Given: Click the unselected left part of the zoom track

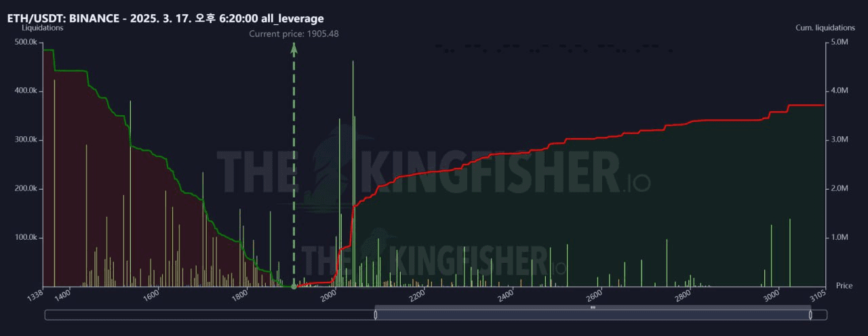Looking at the screenshot, I should point(210,315).
